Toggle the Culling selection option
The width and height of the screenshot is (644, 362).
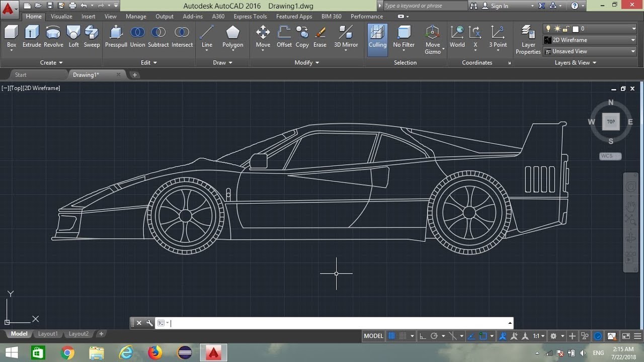(x=377, y=36)
